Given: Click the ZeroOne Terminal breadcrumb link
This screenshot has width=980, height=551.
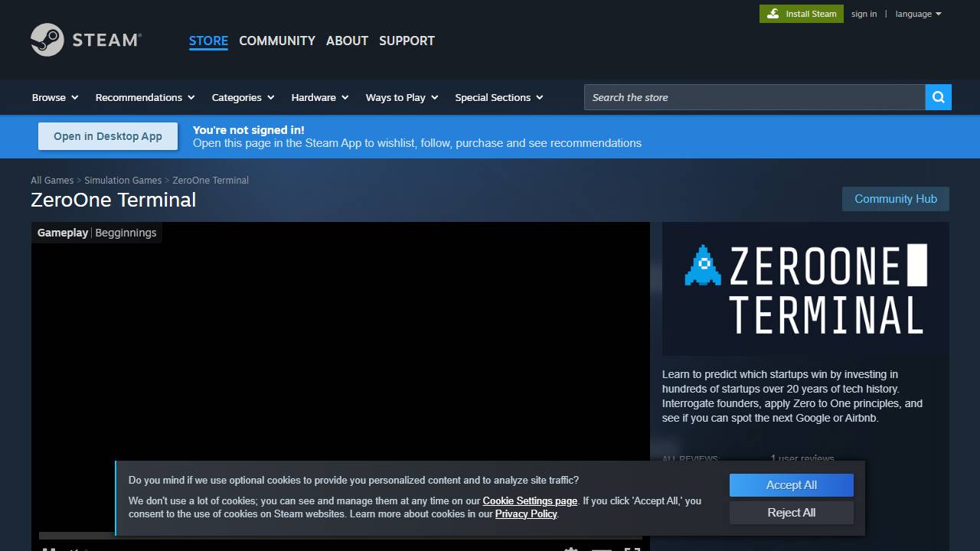Looking at the screenshot, I should pos(211,181).
